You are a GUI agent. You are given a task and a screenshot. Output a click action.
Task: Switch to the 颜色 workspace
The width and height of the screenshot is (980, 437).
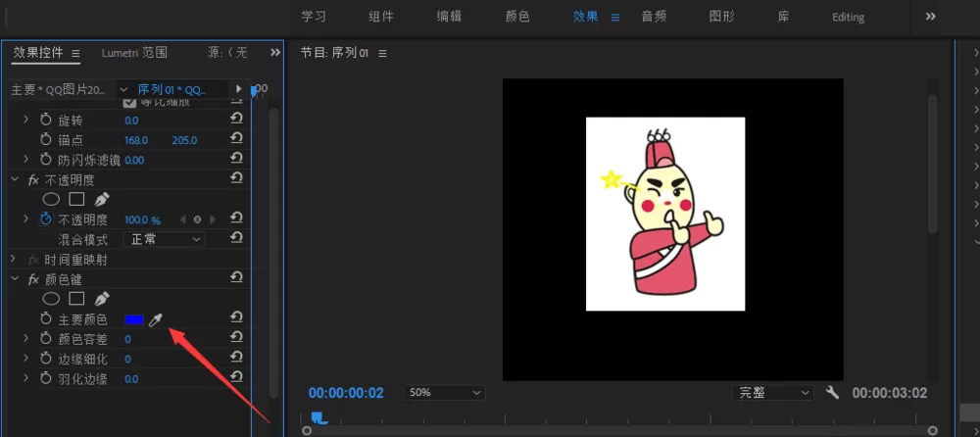516,17
